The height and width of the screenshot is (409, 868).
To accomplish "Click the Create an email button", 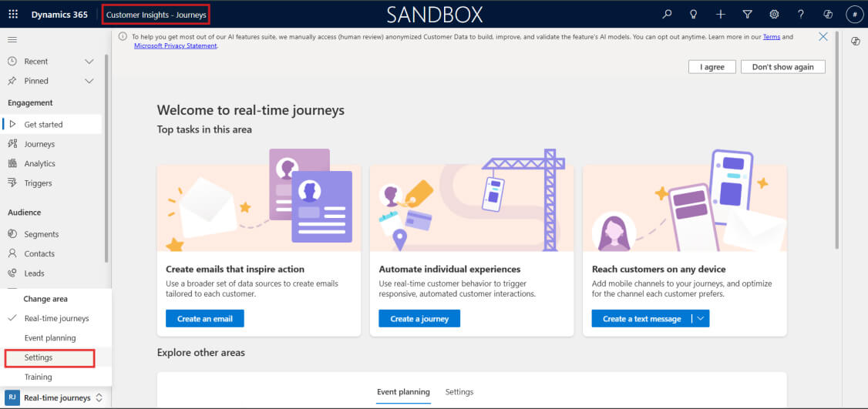I will pos(205,318).
